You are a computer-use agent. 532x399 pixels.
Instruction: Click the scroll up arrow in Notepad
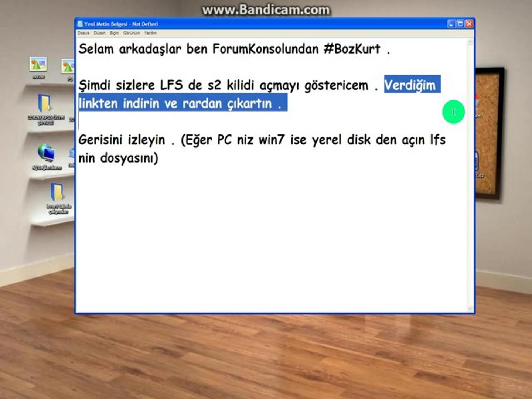pyautogui.click(x=470, y=42)
